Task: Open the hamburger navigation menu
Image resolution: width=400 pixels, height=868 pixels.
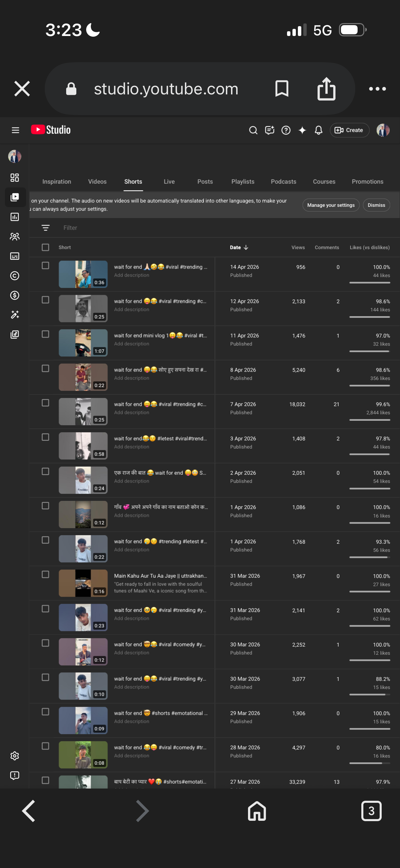Action: coord(15,130)
